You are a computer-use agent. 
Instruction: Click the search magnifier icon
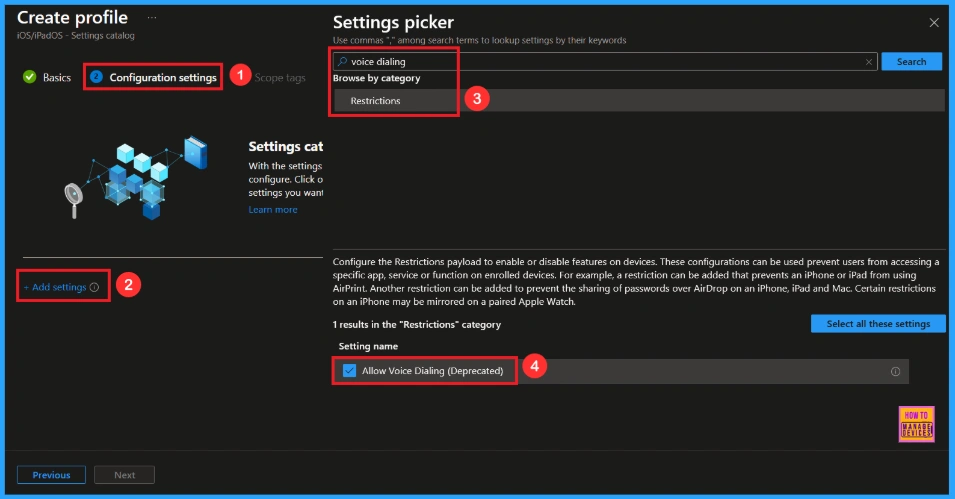click(x=343, y=62)
